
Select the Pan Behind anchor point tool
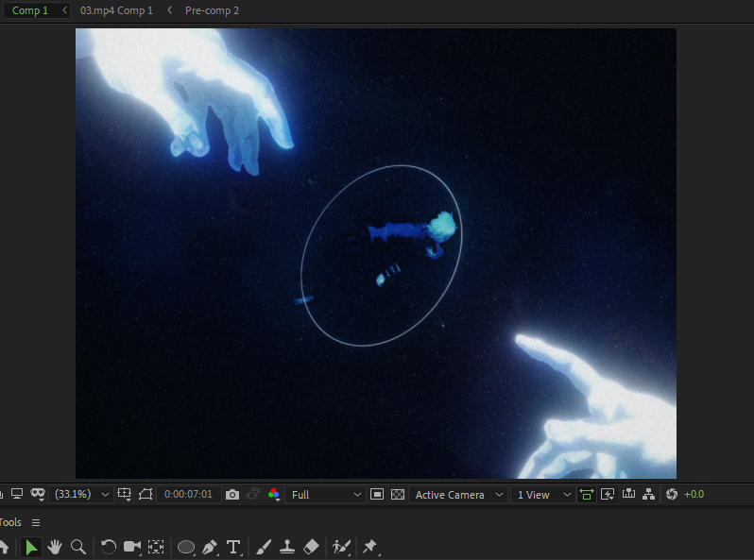pyautogui.click(x=156, y=547)
